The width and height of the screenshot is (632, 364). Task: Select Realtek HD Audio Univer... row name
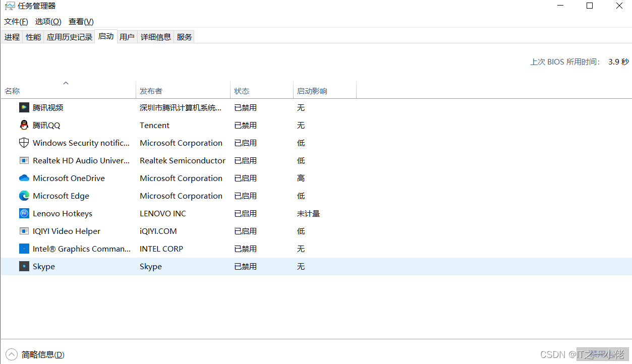81,160
